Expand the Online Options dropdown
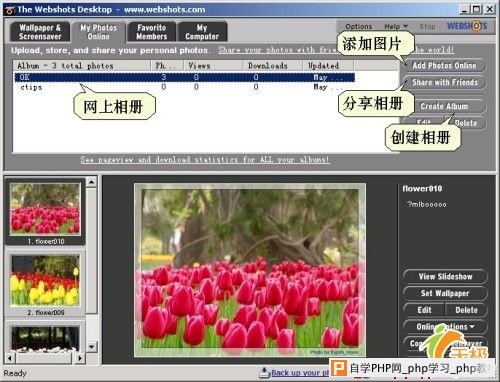500x382 pixels. click(x=445, y=327)
